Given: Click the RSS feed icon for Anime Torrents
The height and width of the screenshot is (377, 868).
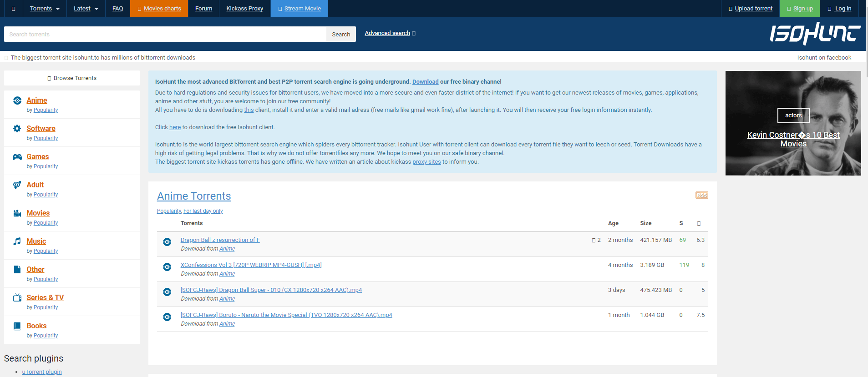Looking at the screenshot, I should click(701, 195).
